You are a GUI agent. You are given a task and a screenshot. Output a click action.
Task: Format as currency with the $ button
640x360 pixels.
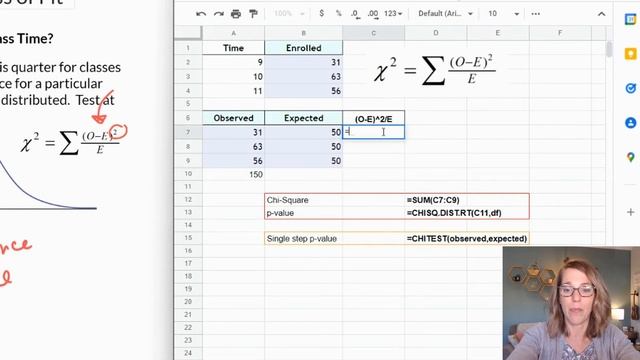pos(322,13)
